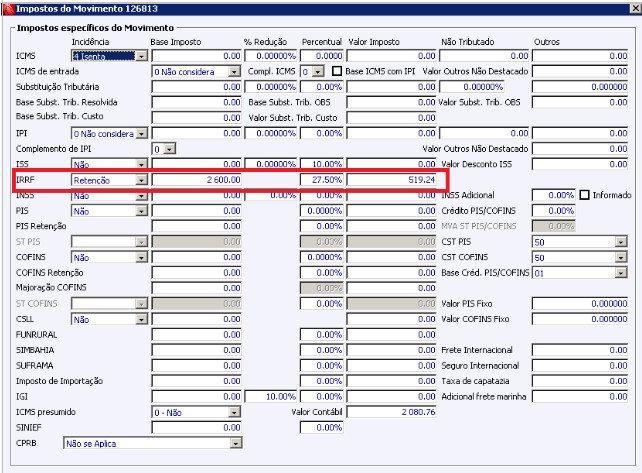Open Base Créd. PIS/COFINS dropdown
Viewport: 642px width, 473px height.
click(621, 273)
